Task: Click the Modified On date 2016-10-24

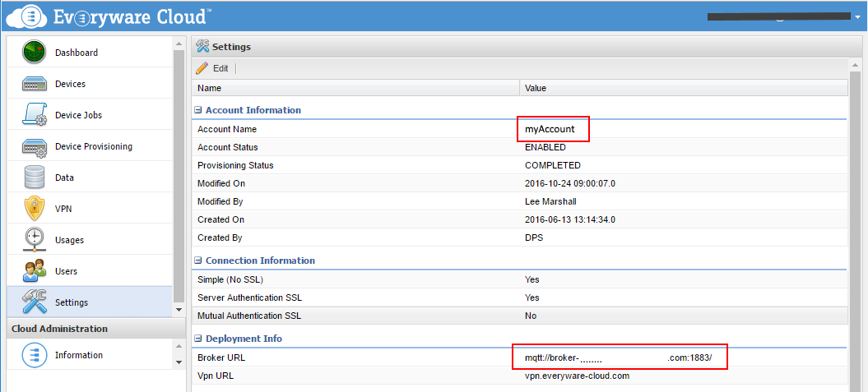Action: [x=569, y=183]
